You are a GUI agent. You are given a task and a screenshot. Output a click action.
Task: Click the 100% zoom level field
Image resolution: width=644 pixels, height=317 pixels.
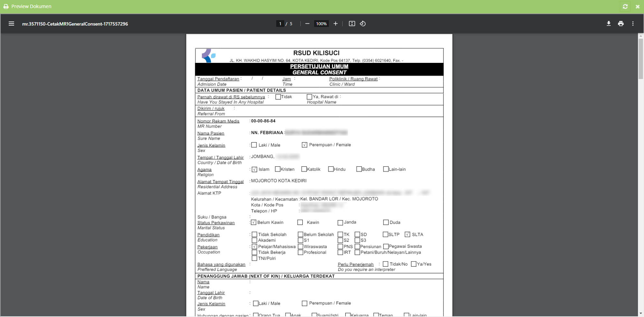click(321, 24)
